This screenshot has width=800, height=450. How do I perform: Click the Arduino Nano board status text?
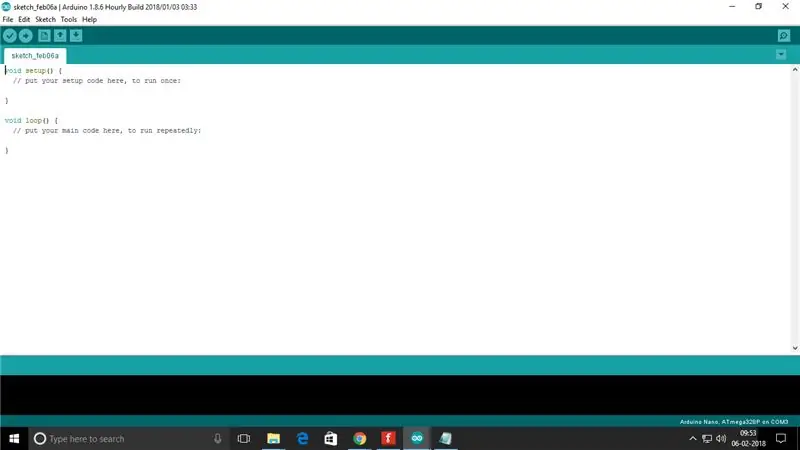[x=734, y=422]
